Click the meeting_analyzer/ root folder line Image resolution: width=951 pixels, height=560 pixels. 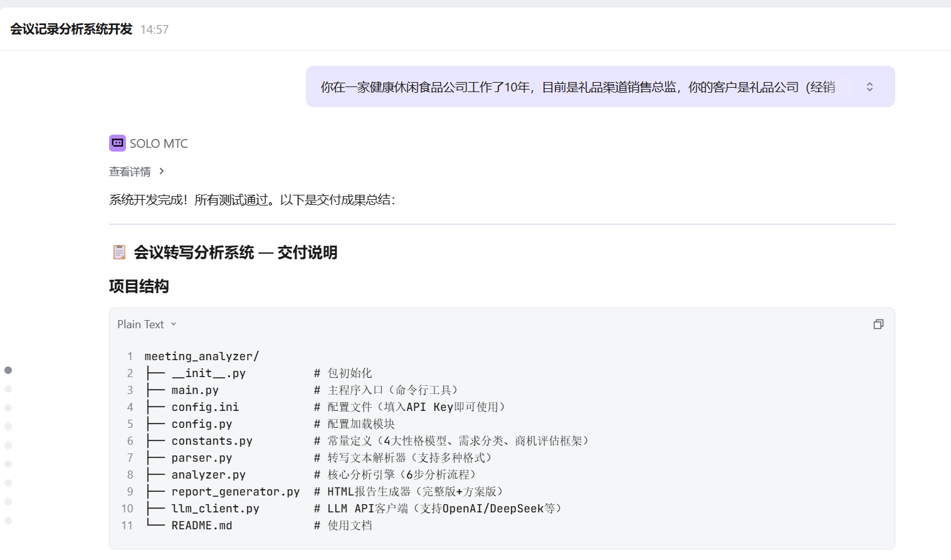201,356
